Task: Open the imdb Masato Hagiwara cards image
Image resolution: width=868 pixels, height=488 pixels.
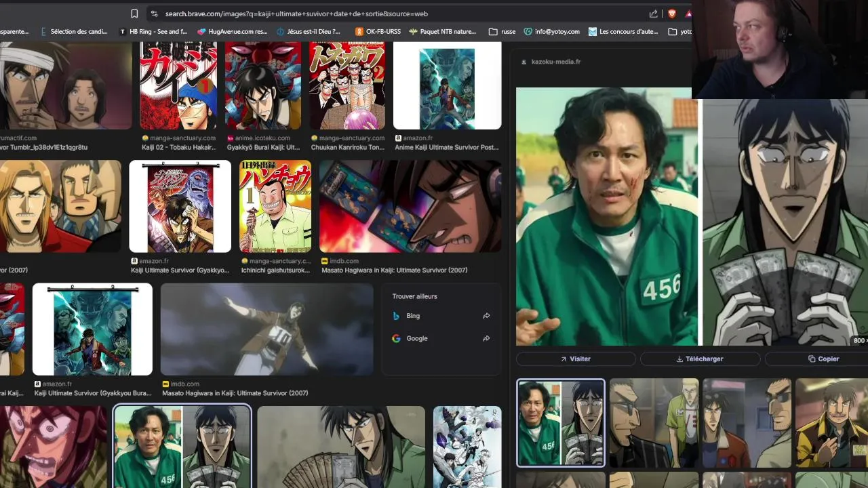Action: (x=410, y=206)
